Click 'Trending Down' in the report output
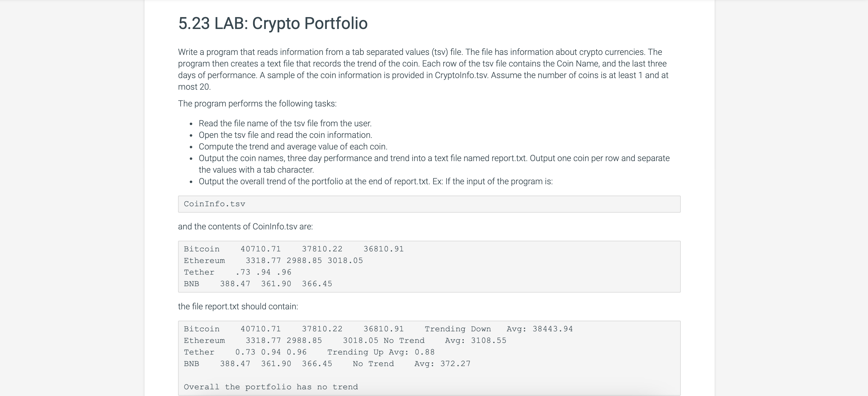868x396 pixels. tap(458, 329)
